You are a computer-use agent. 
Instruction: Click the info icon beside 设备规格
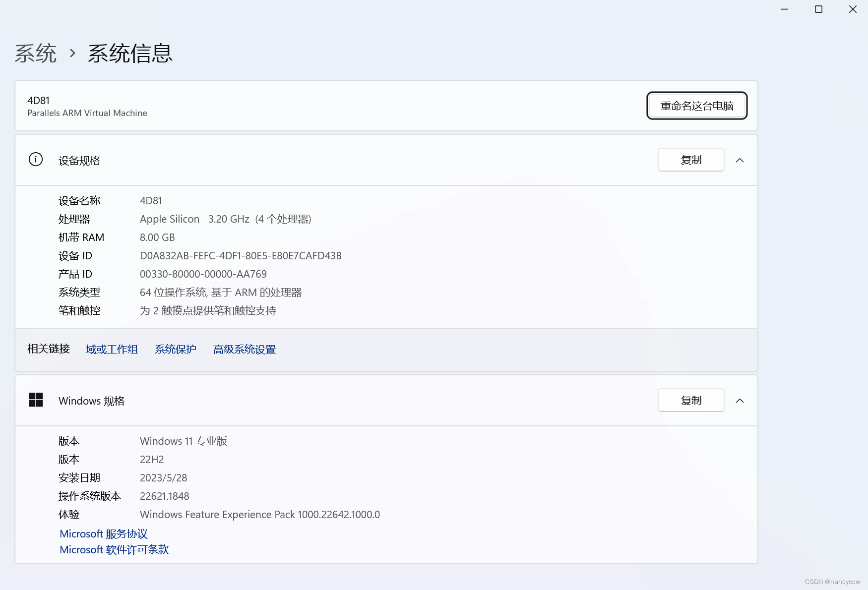pos(36,160)
